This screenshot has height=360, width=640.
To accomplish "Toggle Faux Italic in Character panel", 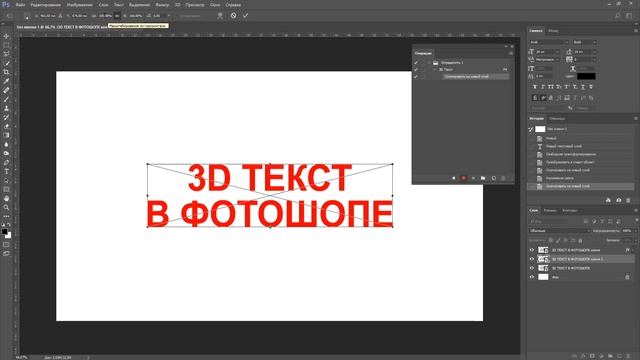I will pyautogui.click(x=543, y=87).
